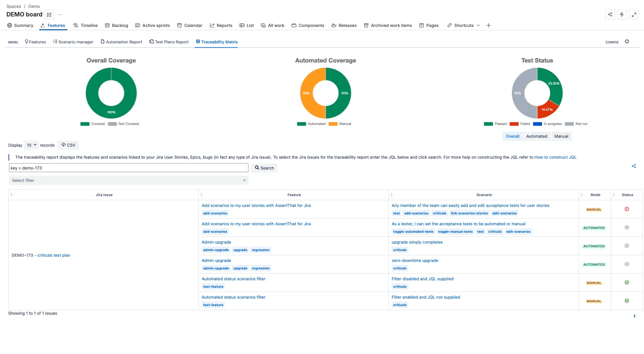The height and width of the screenshot is (354, 644).
Task: Switch to the List tab
Action: [247, 25]
